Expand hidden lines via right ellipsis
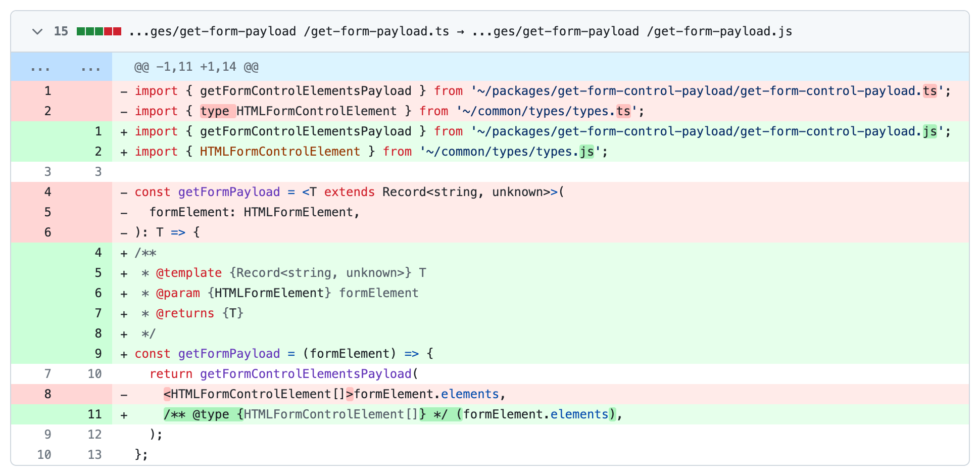The height and width of the screenshot is (476, 980). (90, 67)
